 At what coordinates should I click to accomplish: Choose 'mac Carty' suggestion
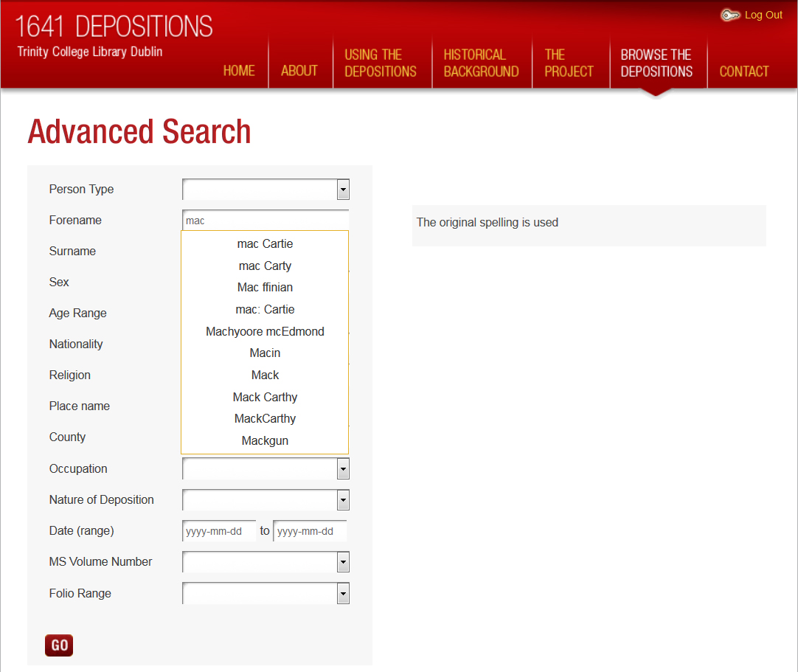265,266
